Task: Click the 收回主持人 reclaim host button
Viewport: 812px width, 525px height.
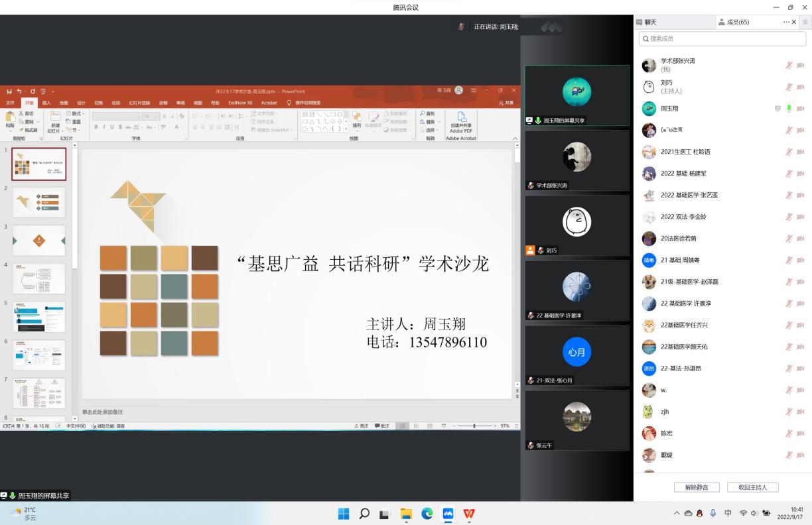Action: coord(752,487)
